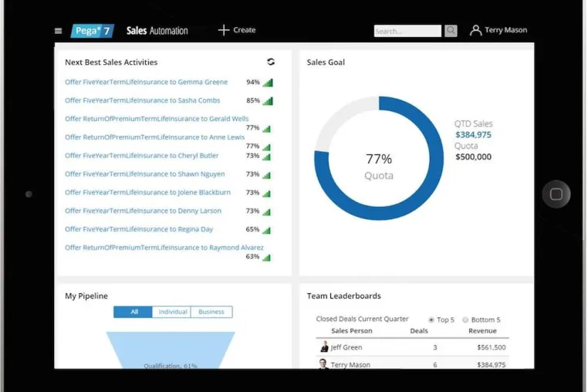
Task: Click the 77% Quota center label
Action: (x=379, y=167)
